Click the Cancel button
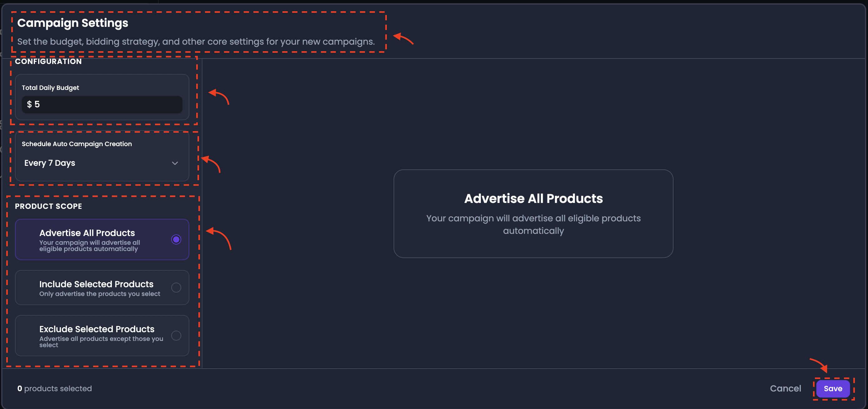Screen dimensions: 868x409 pyautogui.click(x=786, y=389)
